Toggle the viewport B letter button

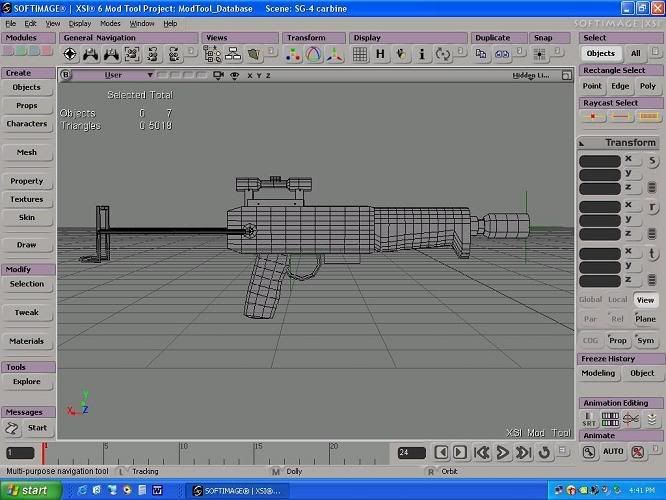tap(65, 75)
